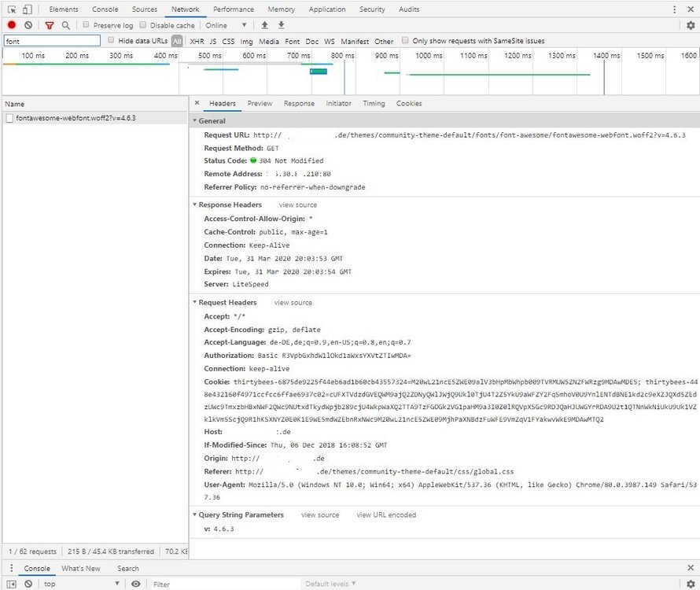Open the Timing tab for the request
The height and width of the screenshot is (590, 700).
point(374,104)
